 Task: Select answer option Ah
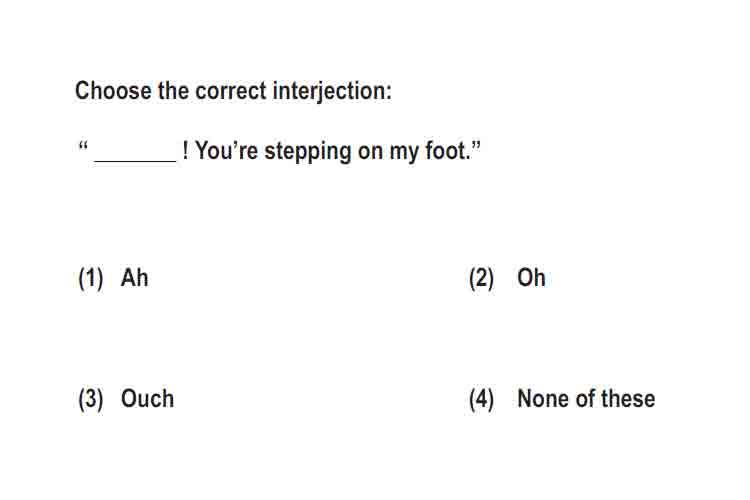pos(134,278)
